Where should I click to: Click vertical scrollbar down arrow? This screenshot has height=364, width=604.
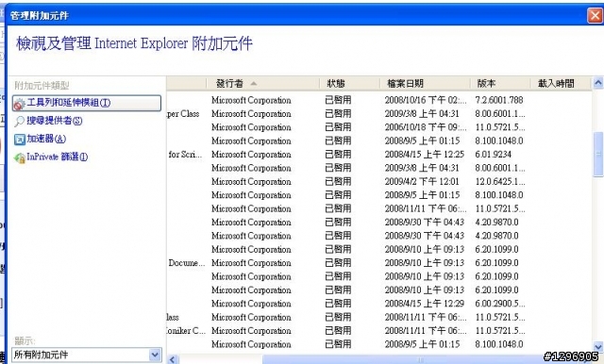click(x=598, y=346)
